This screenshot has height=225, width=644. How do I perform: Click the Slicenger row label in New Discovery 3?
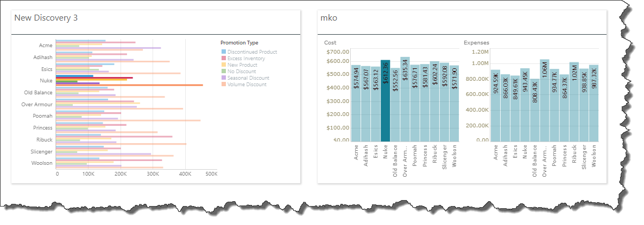pos(42,152)
